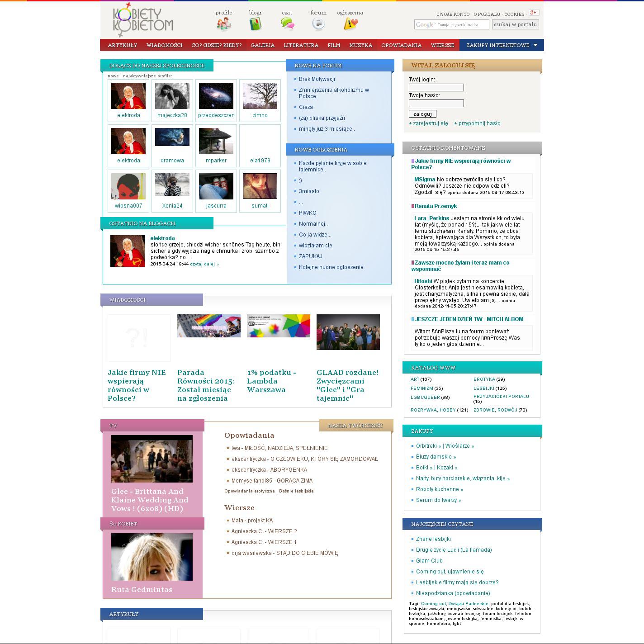Open the ogłoszenia warning icon
The image size is (644, 644).
(x=350, y=24)
